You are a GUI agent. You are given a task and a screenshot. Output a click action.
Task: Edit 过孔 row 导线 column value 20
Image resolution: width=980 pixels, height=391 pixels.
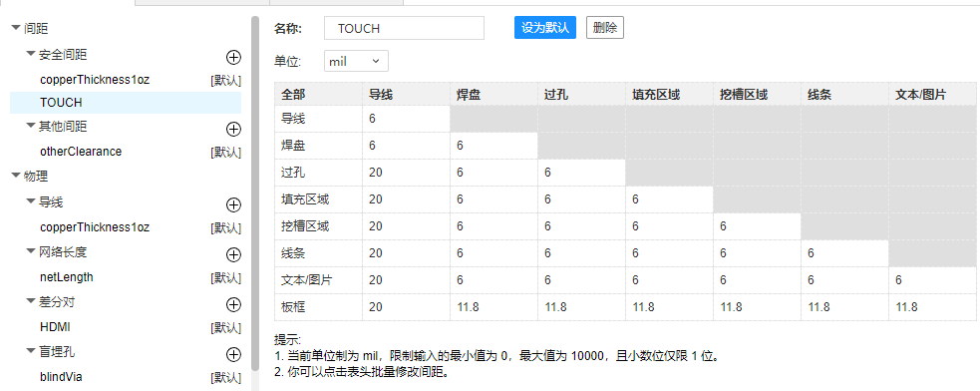point(406,173)
